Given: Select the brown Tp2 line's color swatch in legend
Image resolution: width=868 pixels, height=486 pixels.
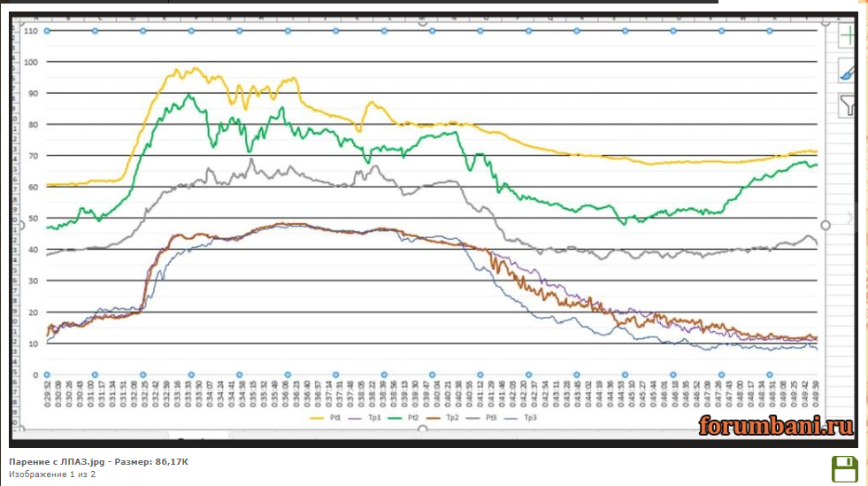Looking at the screenshot, I should pos(434,418).
